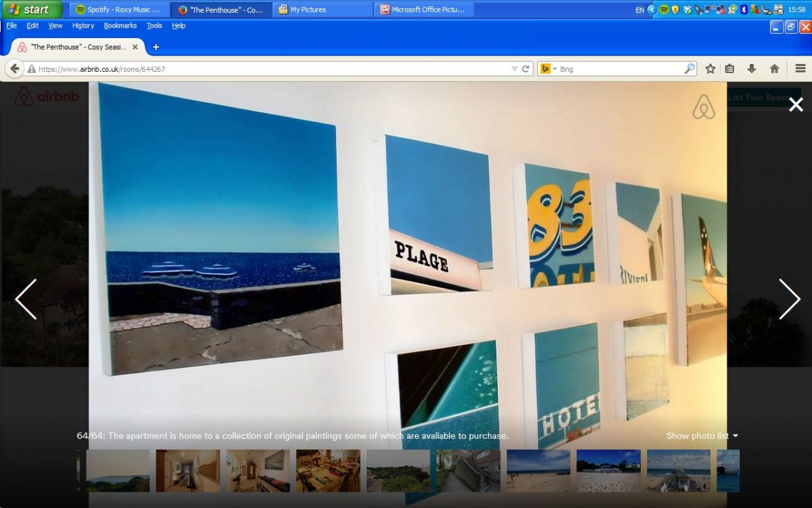Expand the URL bar history dropdown
The width and height of the screenshot is (812, 508).
pos(514,69)
